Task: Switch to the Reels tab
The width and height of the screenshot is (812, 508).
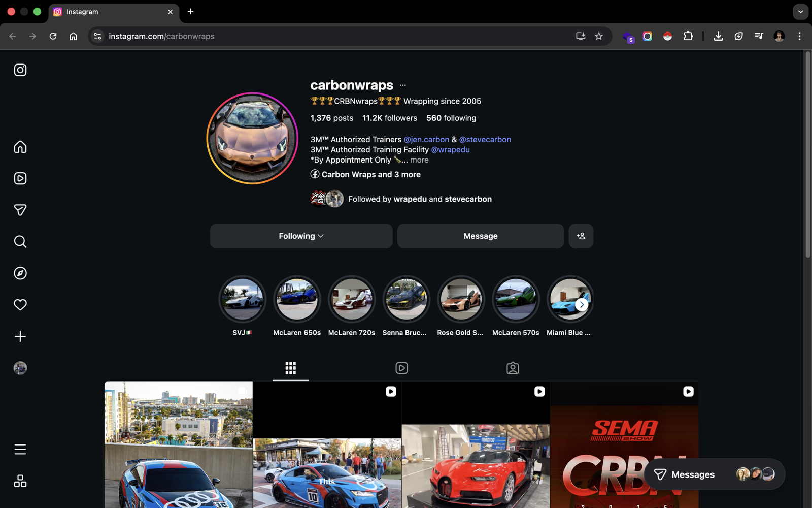Action: (x=401, y=368)
